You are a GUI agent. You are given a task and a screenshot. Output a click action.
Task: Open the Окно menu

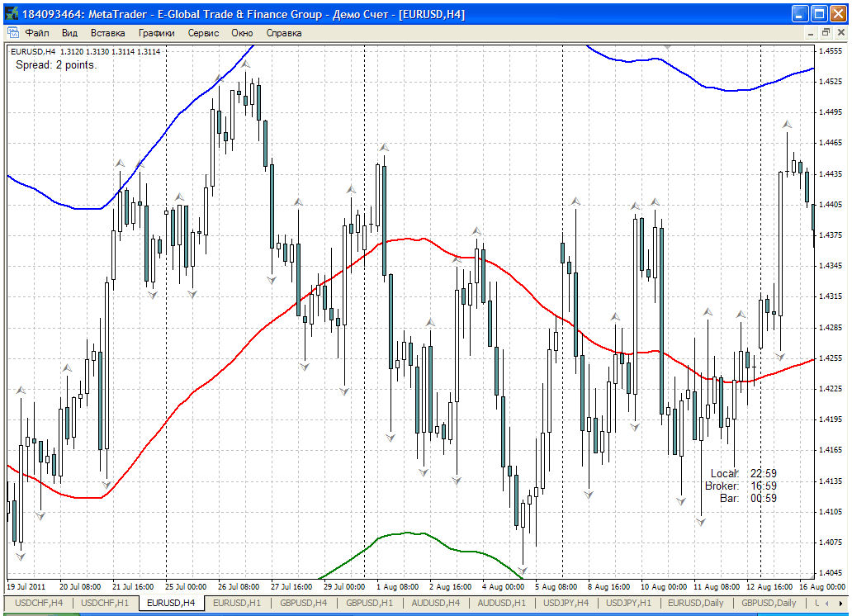click(x=242, y=33)
